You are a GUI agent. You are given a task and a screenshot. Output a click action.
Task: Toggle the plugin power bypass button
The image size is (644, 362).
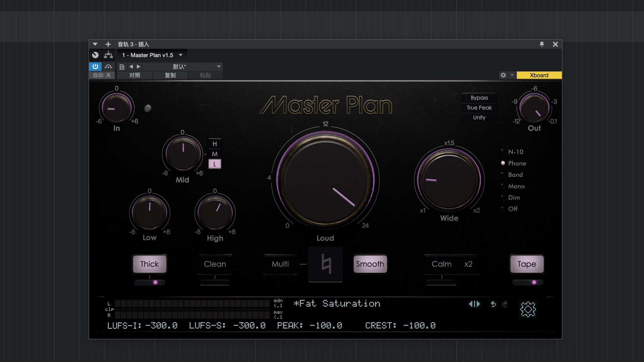click(95, 66)
